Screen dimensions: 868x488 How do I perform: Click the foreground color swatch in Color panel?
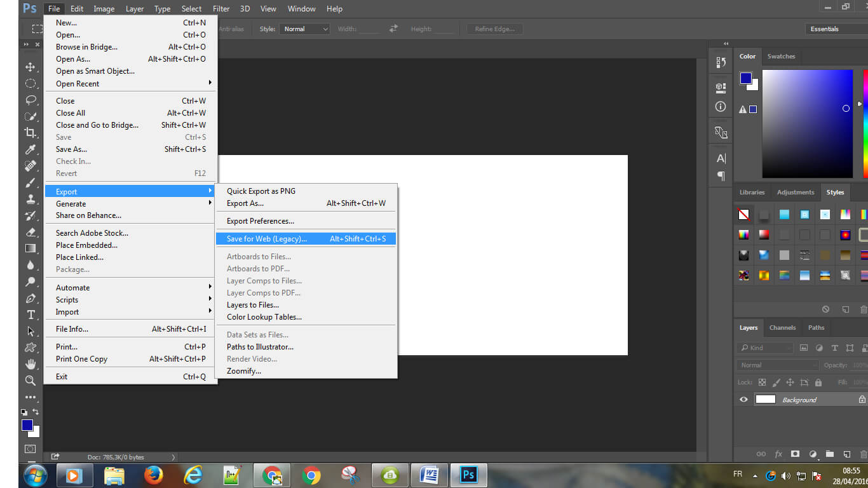pos(745,78)
